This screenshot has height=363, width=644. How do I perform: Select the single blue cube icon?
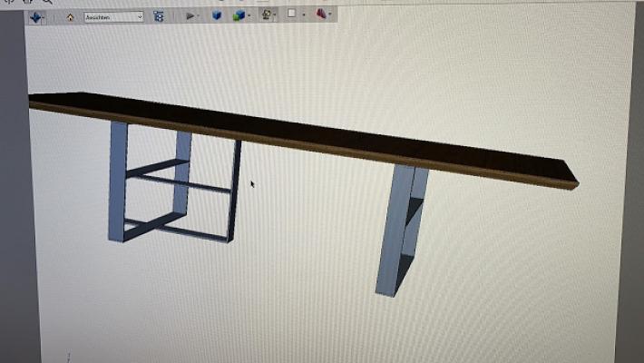click(x=217, y=15)
